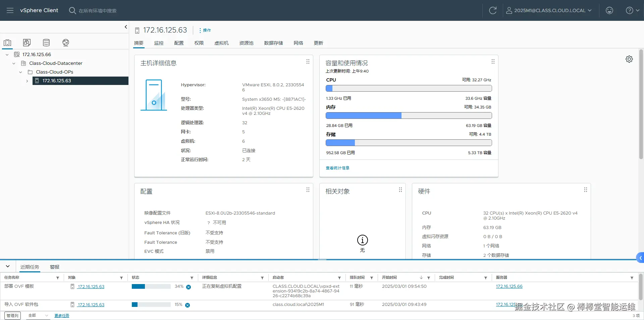Filter the 状态 column

192,278
